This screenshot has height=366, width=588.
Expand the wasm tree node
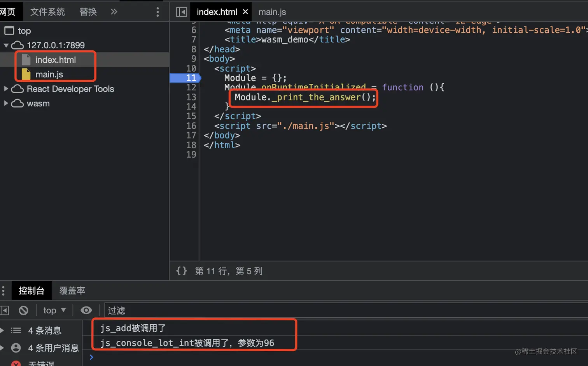(6, 103)
